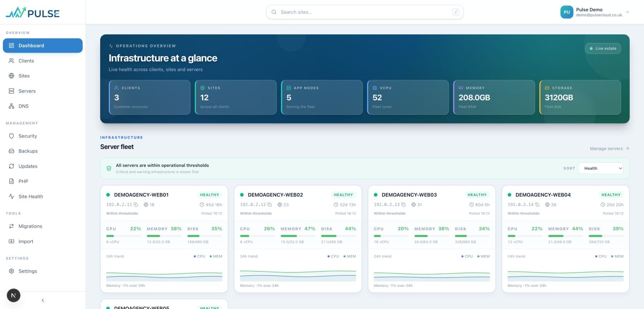Toggle MEM legend on WEB04 trend
The image size is (644, 309).
(617, 256)
